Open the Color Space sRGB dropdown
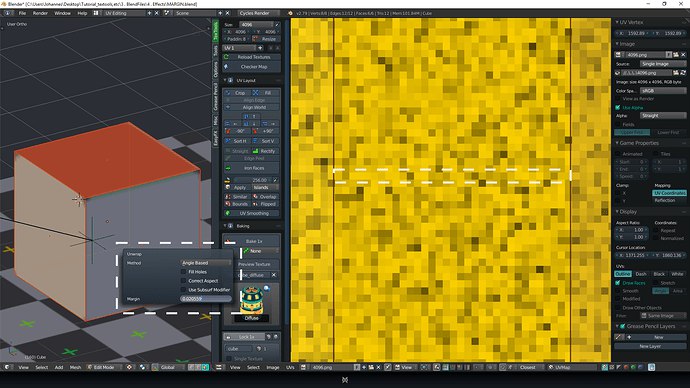This screenshot has width=690, height=388. [x=663, y=91]
